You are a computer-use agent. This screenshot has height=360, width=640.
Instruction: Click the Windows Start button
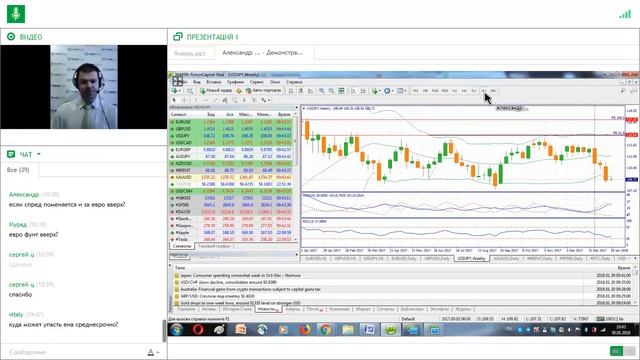(176, 329)
